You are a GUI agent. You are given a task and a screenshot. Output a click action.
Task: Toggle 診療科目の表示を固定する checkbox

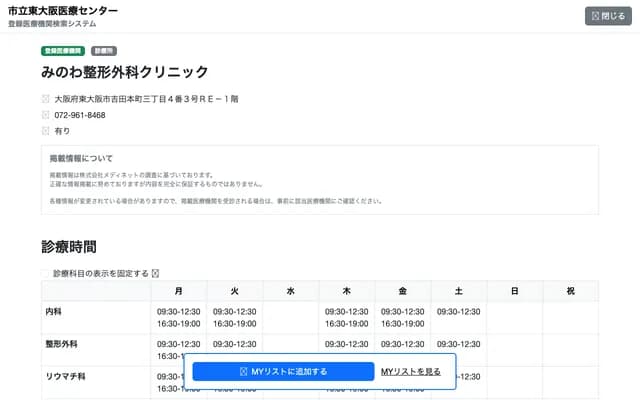pos(45,273)
